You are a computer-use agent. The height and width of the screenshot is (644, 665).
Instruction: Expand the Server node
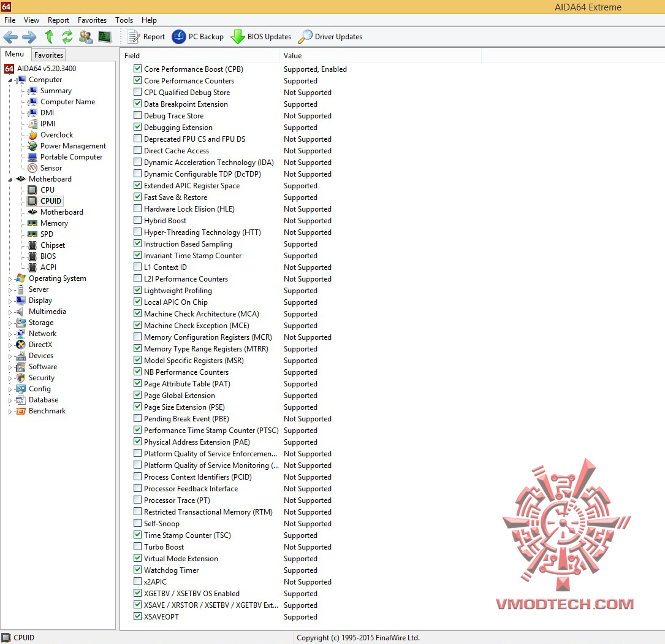tap(10, 290)
